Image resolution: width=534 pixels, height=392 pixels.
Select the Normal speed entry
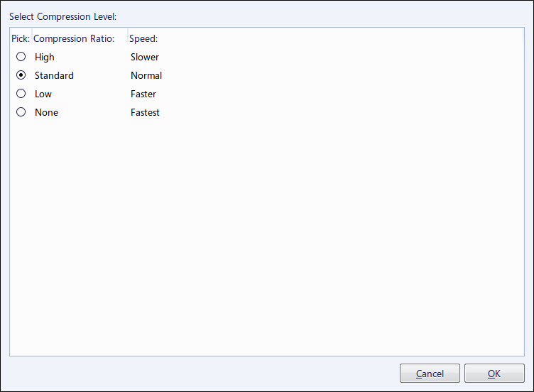146,75
